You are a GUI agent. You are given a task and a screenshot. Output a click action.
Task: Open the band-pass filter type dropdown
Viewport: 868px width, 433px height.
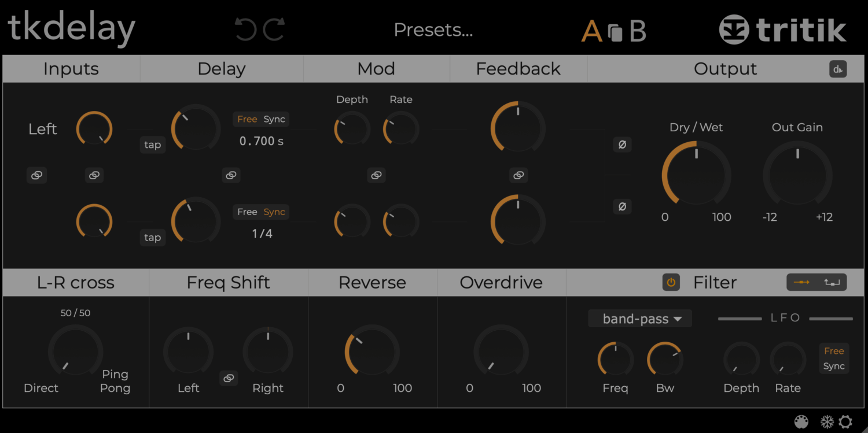[639, 318]
